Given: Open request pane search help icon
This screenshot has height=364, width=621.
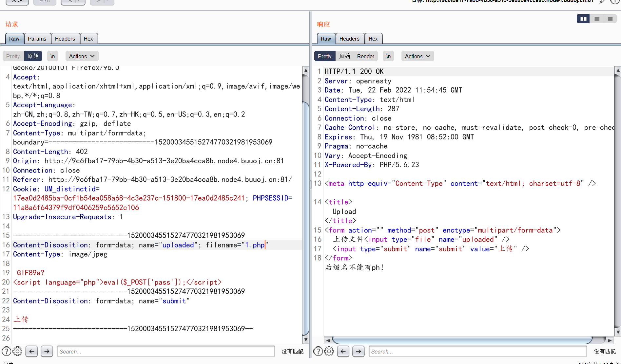Looking at the screenshot, I should 6,351.
